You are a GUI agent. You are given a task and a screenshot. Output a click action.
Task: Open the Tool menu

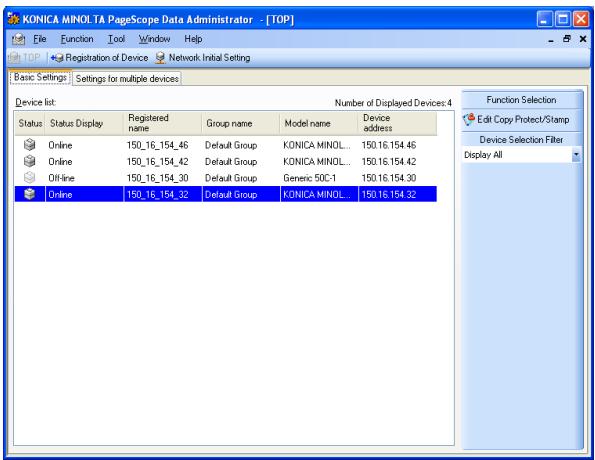116,39
